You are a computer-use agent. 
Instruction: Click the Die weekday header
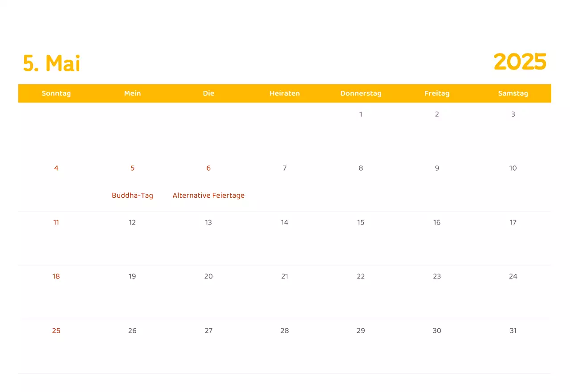(208, 93)
